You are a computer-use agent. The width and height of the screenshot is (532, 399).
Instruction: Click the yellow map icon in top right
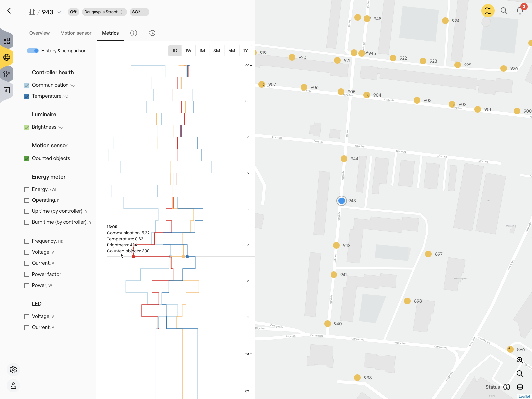coord(488,11)
